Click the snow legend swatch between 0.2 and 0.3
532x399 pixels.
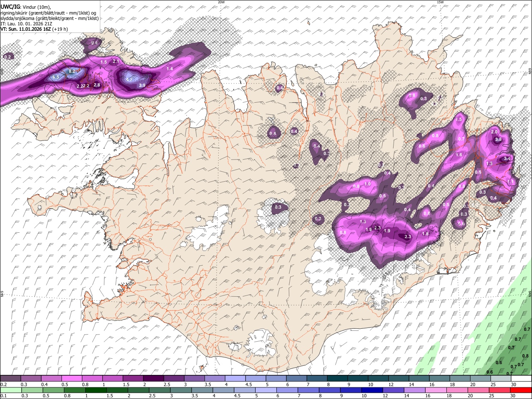click(10, 379)
